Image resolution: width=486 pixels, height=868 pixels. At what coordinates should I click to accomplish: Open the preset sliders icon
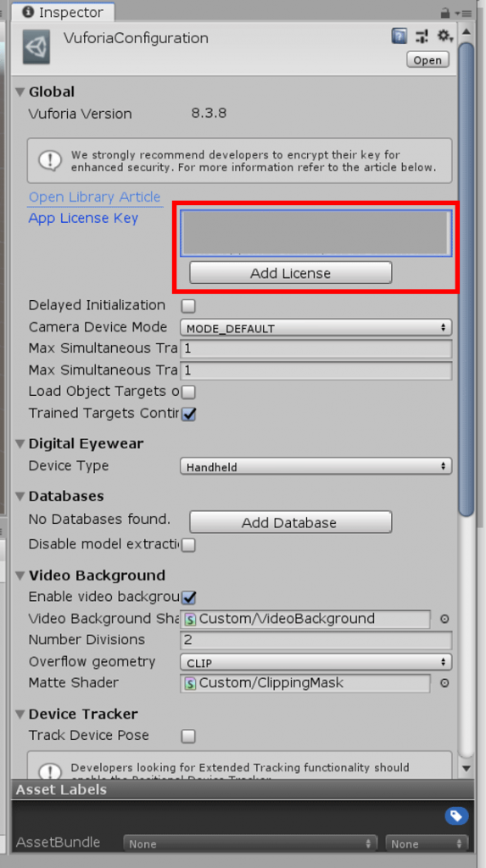point(422,36)
